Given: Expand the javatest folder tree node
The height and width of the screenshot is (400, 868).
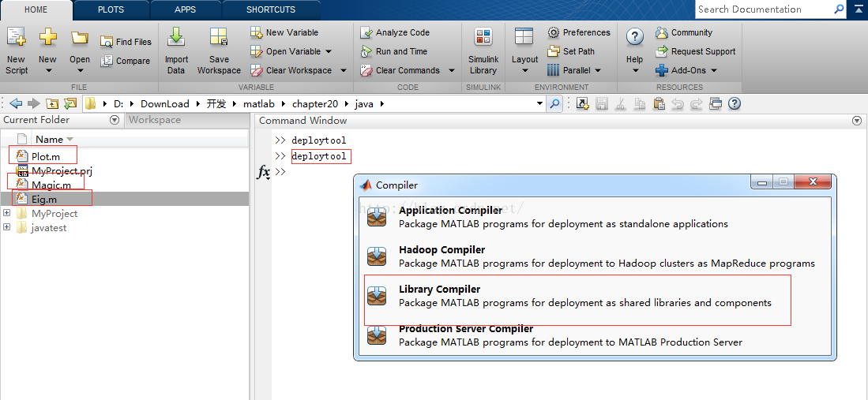Looking at the screenshot, I should click(x=6, y=227).
